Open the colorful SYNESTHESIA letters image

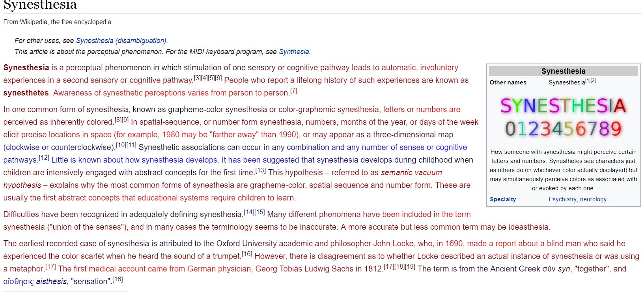point(563,106)
